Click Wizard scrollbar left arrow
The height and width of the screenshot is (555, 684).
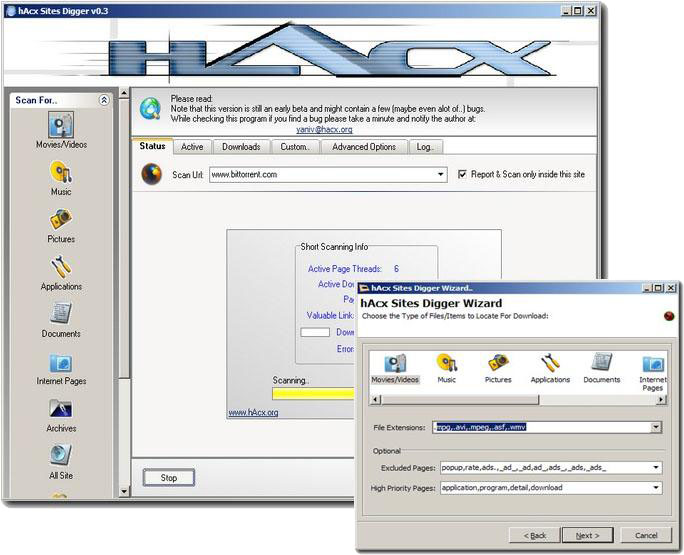pos(376,400)
